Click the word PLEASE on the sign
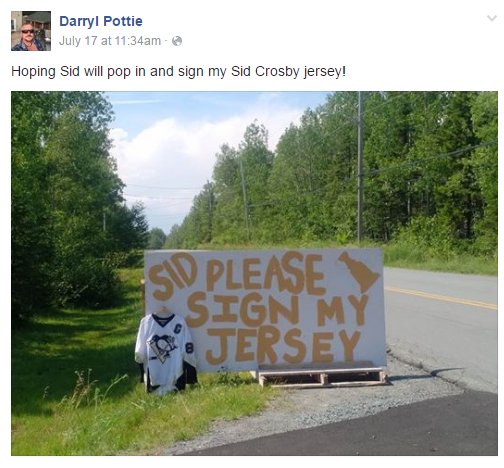The height and width of the screenshot is (468, 504). pyautogui.click(x=265, y=272)
